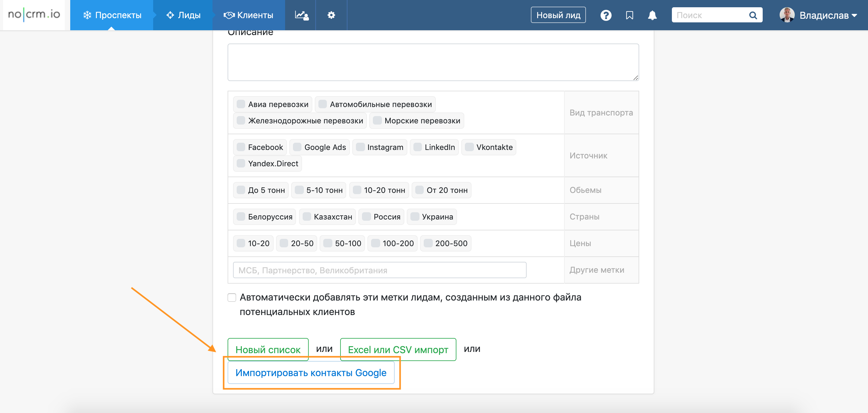Click the user avatar photo
This screenshot has width=868, height=413.
tap(787, 15)
